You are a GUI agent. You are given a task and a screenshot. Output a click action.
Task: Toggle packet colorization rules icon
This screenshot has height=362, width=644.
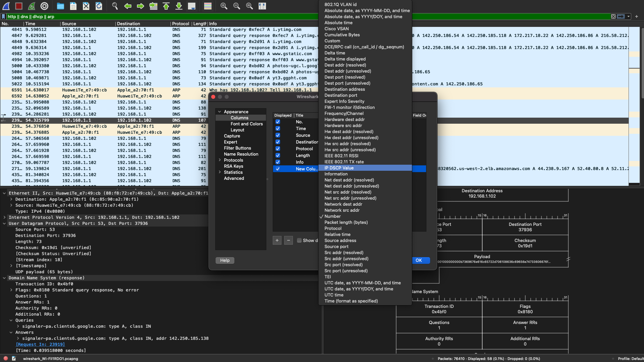click(208, 6)
